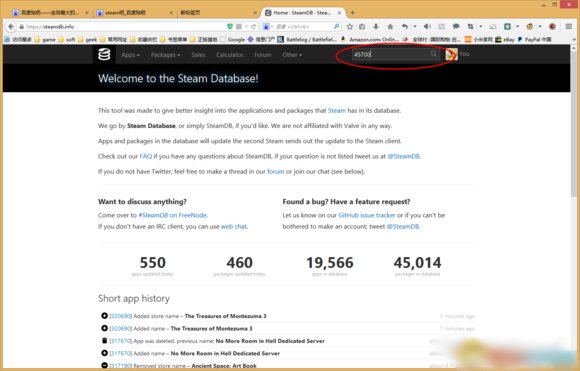This screenshot has height=371, width=580.
Task: Close the Home · SteamDB tab
Action: (339, 13)
